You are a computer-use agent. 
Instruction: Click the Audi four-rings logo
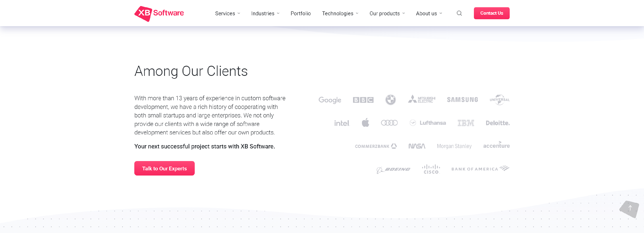click(x=389, y=123)
